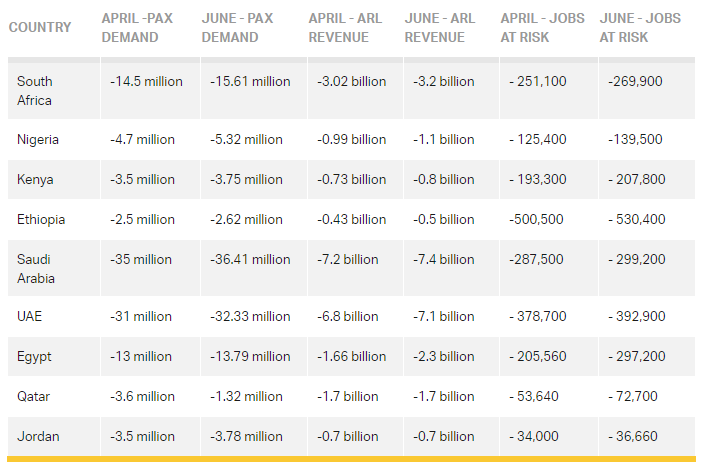The width and height of the screenshot is (704, 470).
Task: Click the Kenya country cell
Action: click(x=36, y=179)
